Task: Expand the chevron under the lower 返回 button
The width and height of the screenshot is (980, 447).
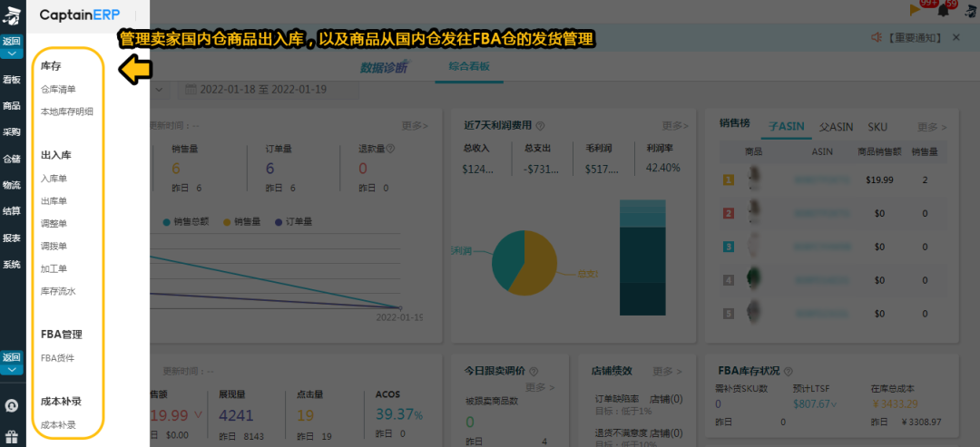Action: point(11,370)
